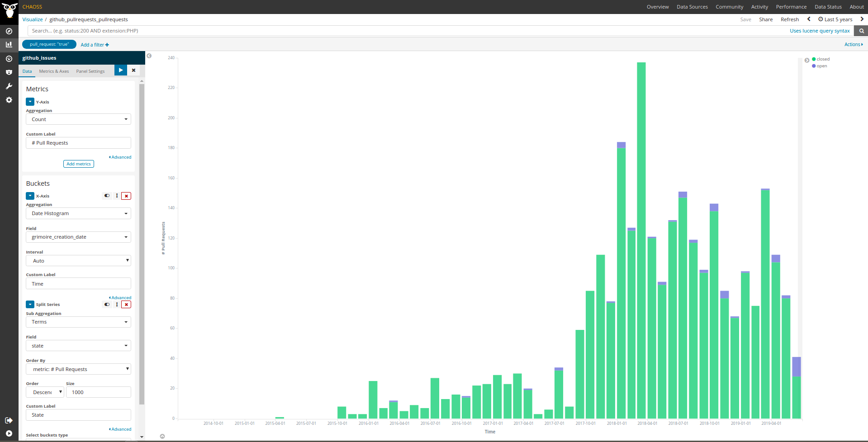Open the Data Sources menu

point(692,7)
